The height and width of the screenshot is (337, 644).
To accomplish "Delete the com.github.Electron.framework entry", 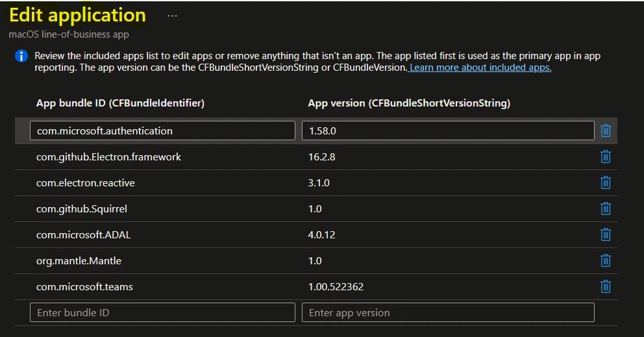I will click(606, 156).
